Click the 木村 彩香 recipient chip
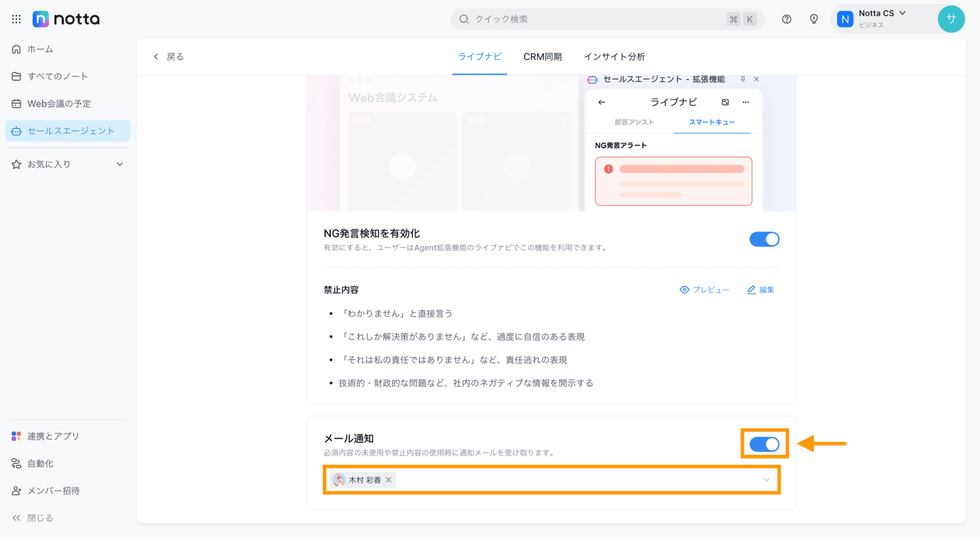The height and width of the screenshot is (537, 980). point(363,480)
